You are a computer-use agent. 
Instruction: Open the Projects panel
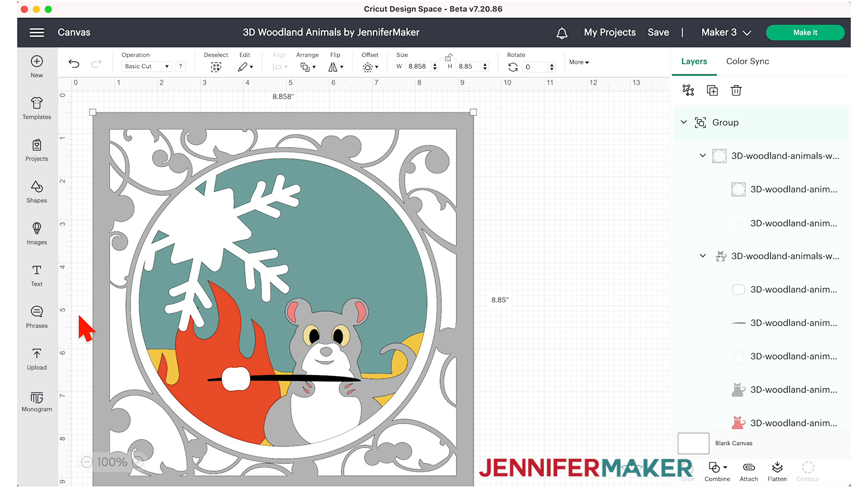37,151
